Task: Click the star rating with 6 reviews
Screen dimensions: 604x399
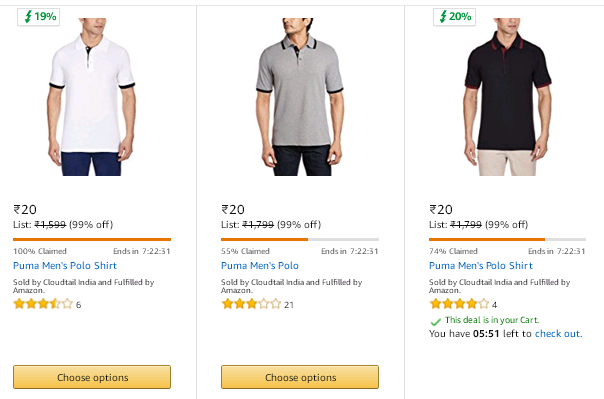Action: [x=43, y=304]
